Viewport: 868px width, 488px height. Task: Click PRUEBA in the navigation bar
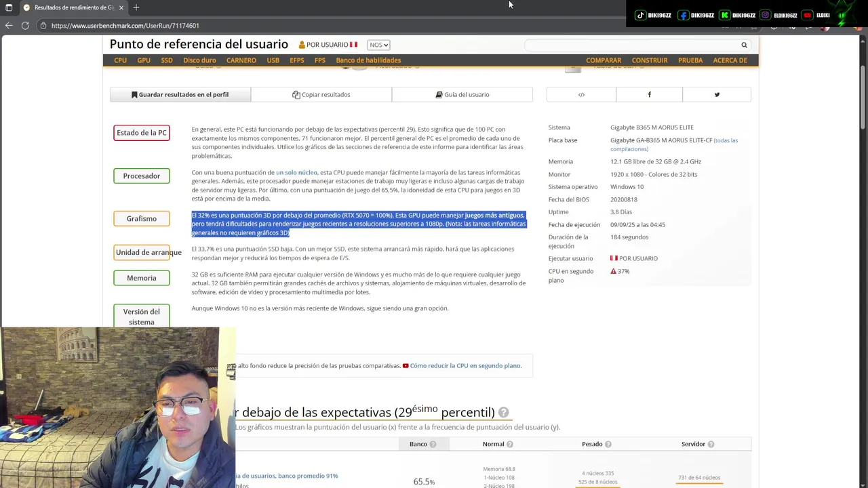(x=690, y=60)
